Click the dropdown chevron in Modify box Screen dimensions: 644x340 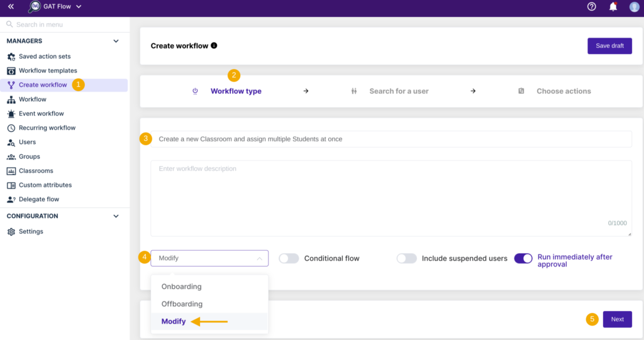(259, 258)
